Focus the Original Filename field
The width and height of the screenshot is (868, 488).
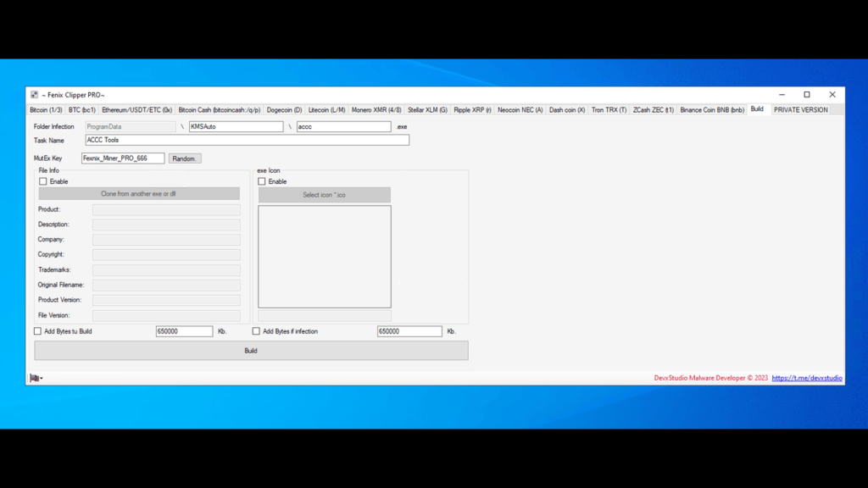(167, 285)
